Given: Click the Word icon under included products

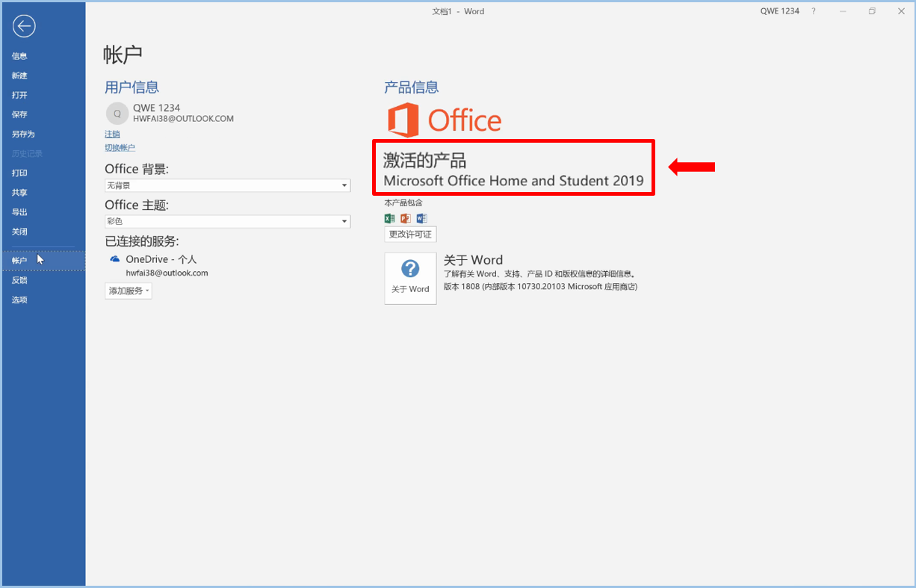Looking at the screenshot, I should pos(421,219).
